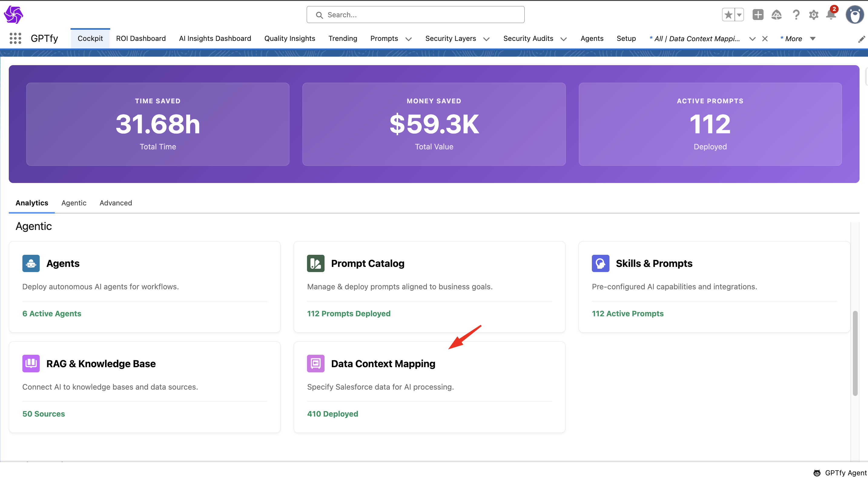Switch to the Agentic tab
This screenshot has width=868, height=482.
click(74, 203)
